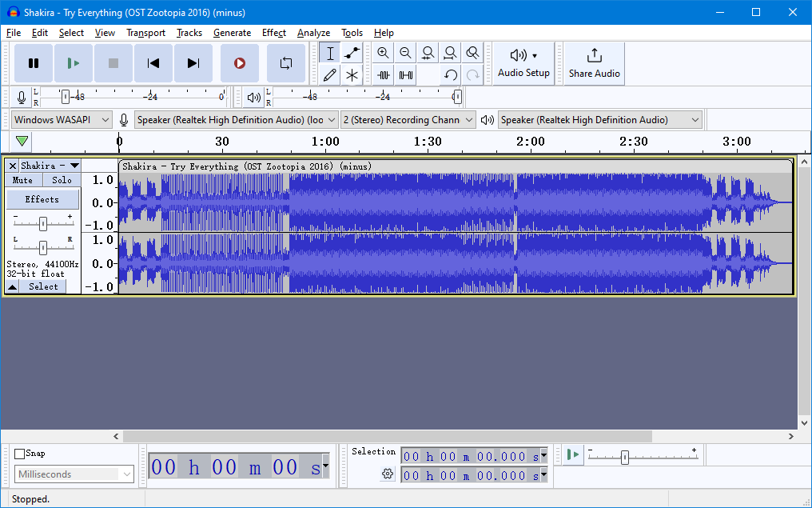The width and height of the screenshot is (812, 508).
Task: Open the Transport menu
Action: [145, 33]
